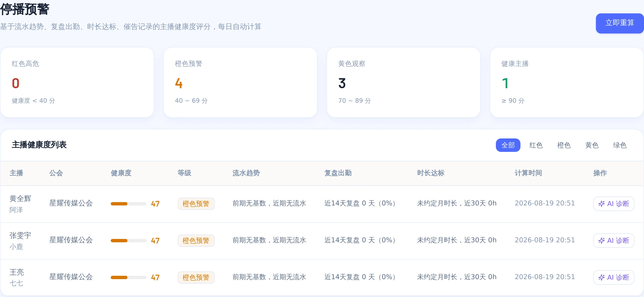Image resolution: width=644 pixels, height=297 pixels.
Task: Click the 主播 column header
Action: click(x=16, y=173)
